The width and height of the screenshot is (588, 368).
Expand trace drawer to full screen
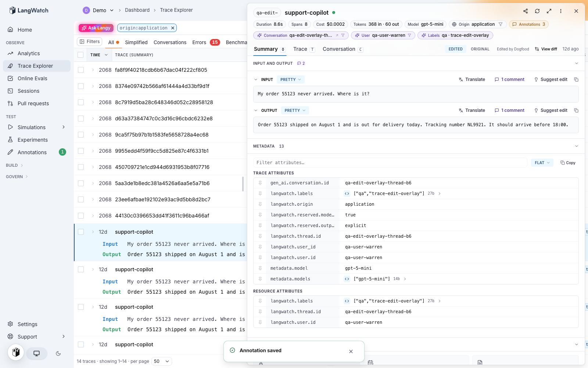(x=549, y=11)
